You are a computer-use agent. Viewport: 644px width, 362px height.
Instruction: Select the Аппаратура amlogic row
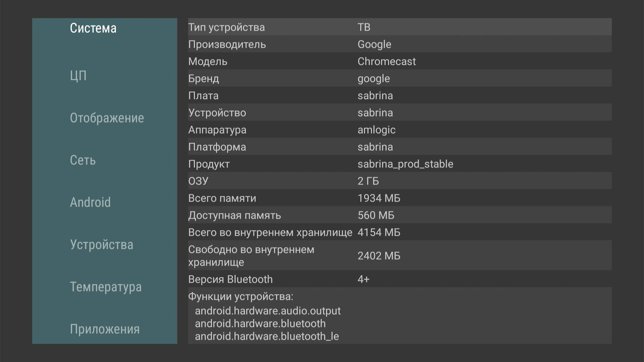[399, 130]
